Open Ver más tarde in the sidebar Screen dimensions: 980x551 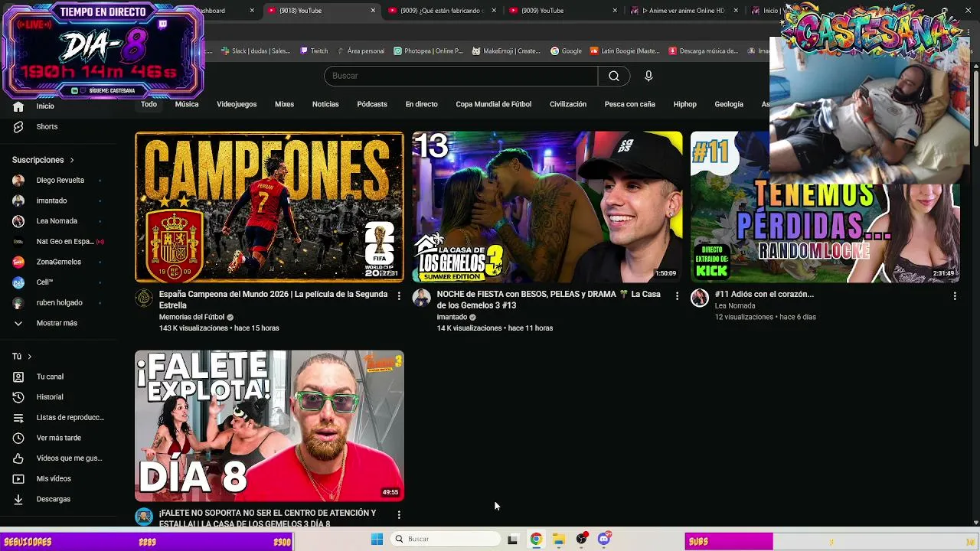58,438
